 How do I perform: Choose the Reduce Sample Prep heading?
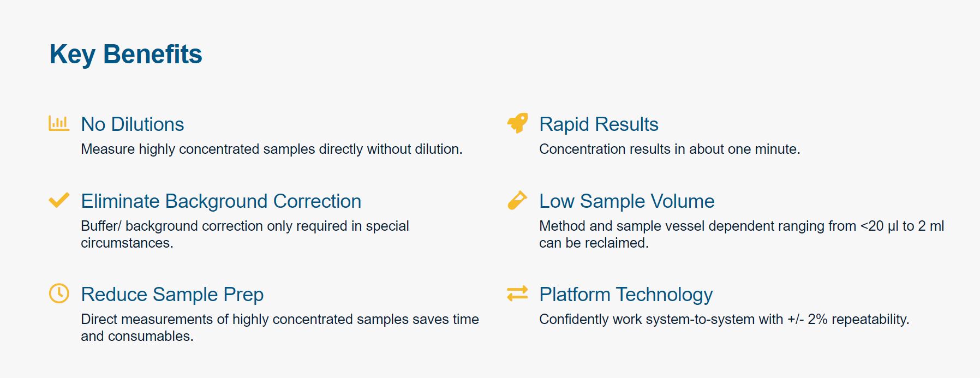coord(172,295)
